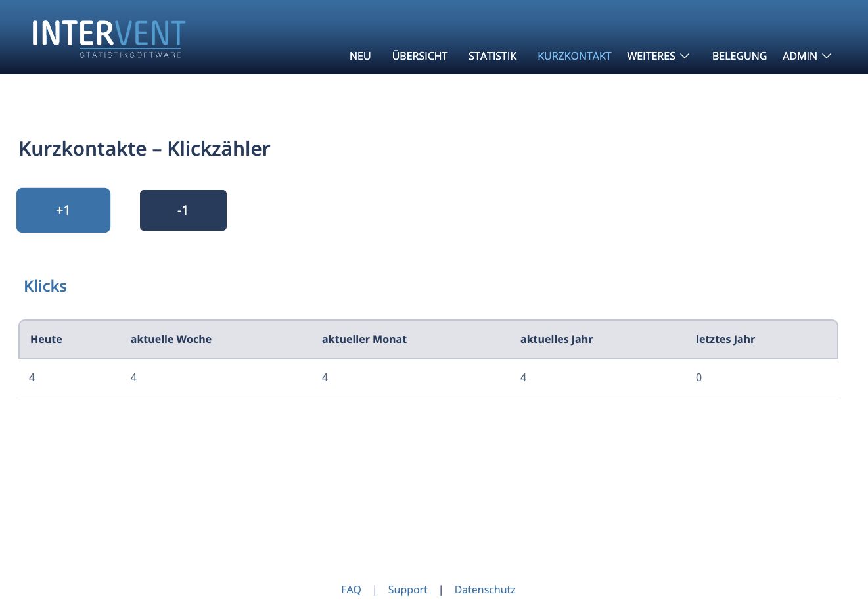Click the aktuelle Woche column header
This screenshot has width=868, height=602.
(171, 339)
